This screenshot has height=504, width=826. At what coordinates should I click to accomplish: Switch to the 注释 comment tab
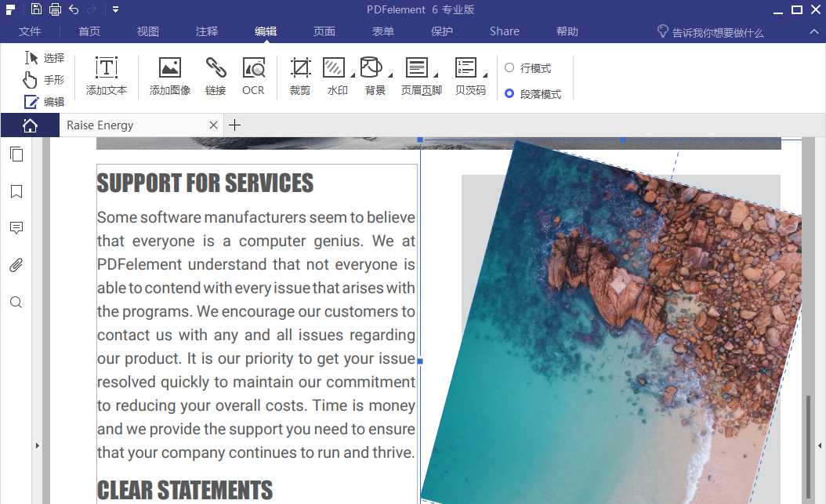point(207,31)
